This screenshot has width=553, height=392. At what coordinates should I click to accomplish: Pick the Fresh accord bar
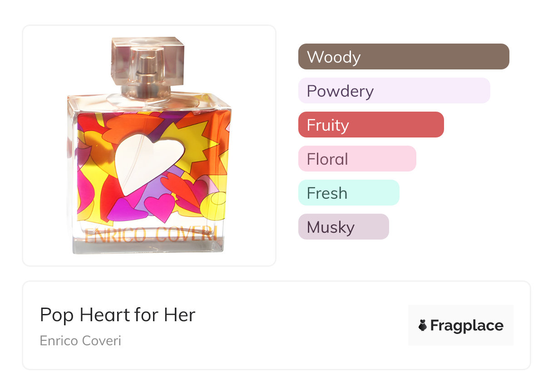point(348,193)
